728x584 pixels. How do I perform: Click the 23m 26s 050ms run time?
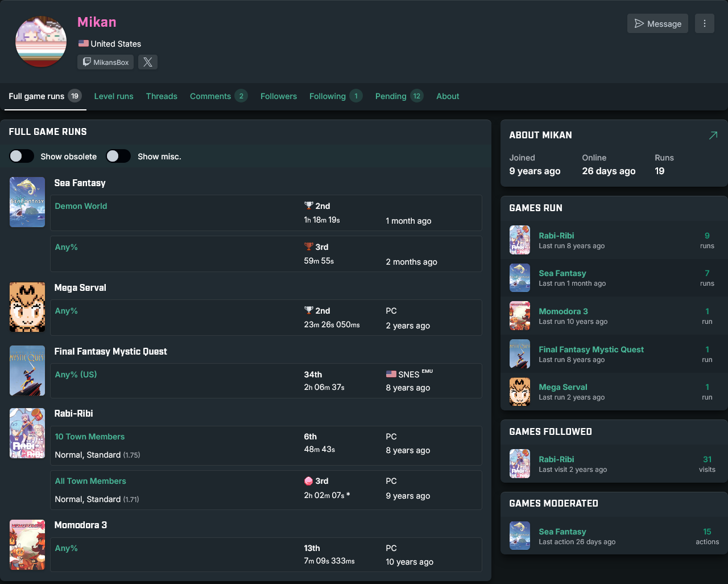coord(332,324)
